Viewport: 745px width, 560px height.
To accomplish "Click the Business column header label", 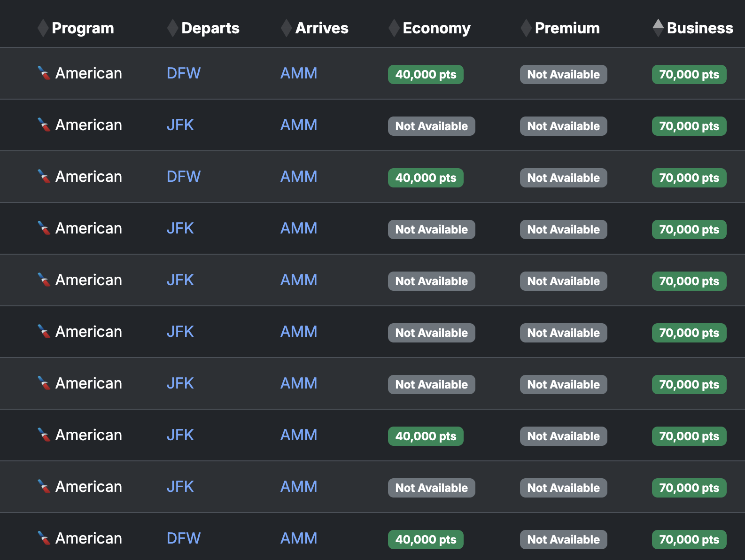I will [700, 28].
